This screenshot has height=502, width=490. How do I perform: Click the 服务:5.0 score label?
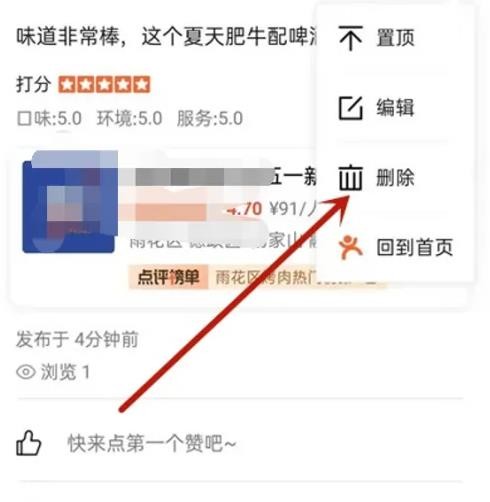(x=210, y=119)
